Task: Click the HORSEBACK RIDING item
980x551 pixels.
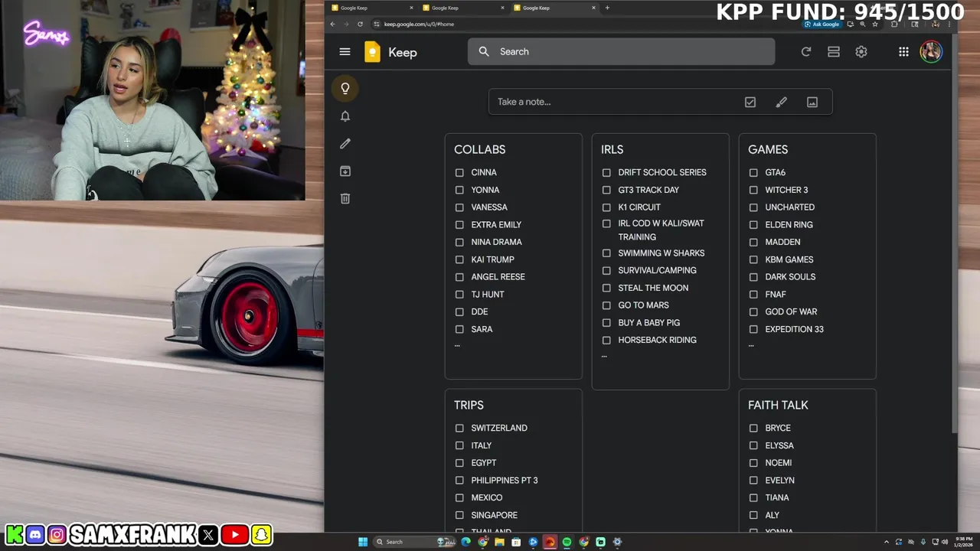Action: click(x=657, y=341)
